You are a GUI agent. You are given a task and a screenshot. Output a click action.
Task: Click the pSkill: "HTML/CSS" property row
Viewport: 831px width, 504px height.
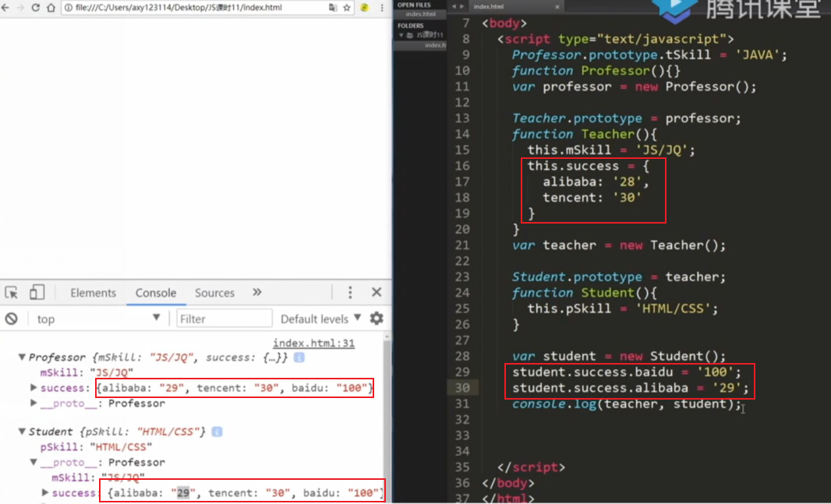(96, 447)
